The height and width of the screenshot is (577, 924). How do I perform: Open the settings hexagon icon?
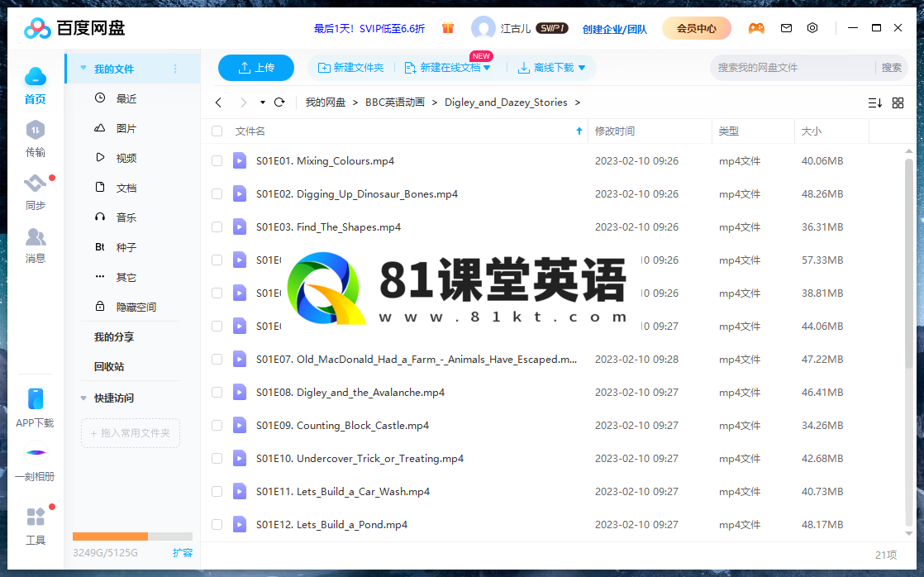tap(812, 28)
